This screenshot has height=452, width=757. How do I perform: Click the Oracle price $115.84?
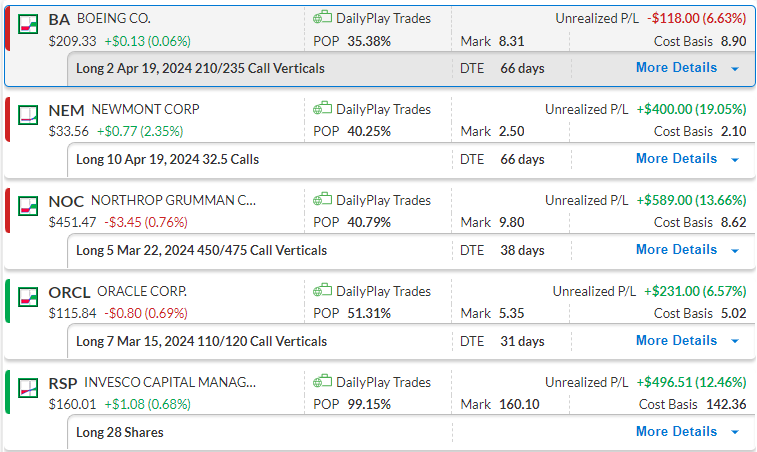[72, 313]
